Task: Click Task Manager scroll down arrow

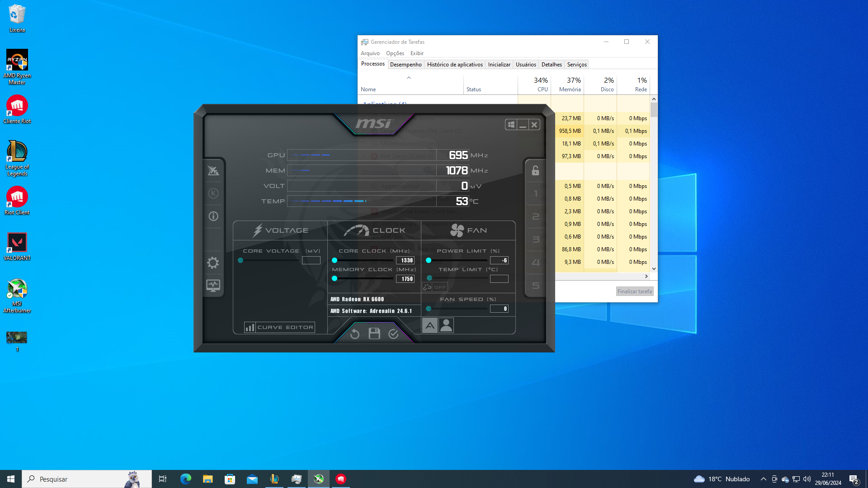Action: pos(654,269)
